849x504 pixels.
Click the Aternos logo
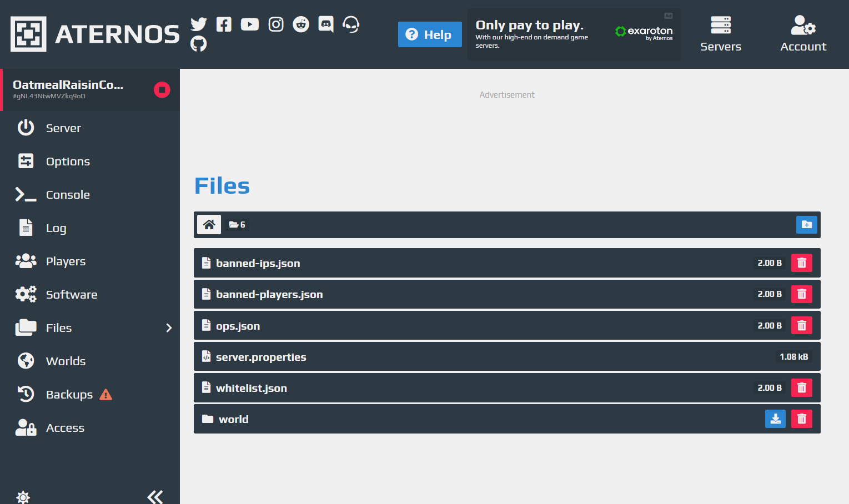point(95,34)
